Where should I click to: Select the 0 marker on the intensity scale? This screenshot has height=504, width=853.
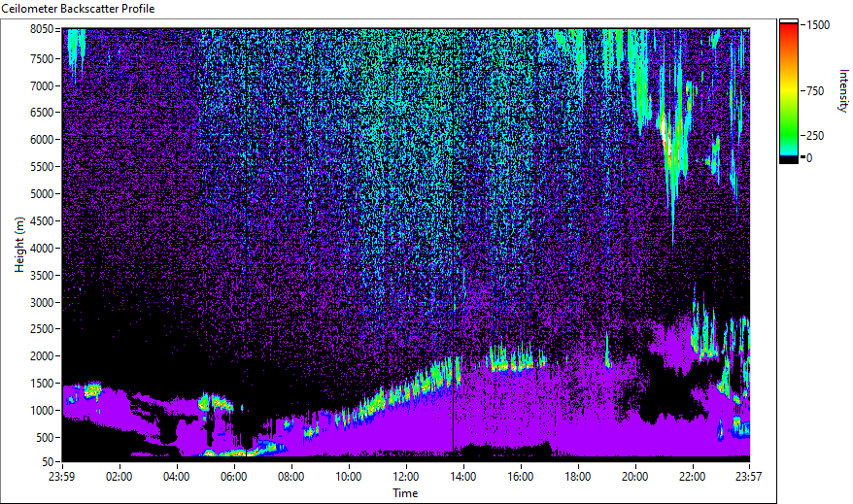[809, 157]
